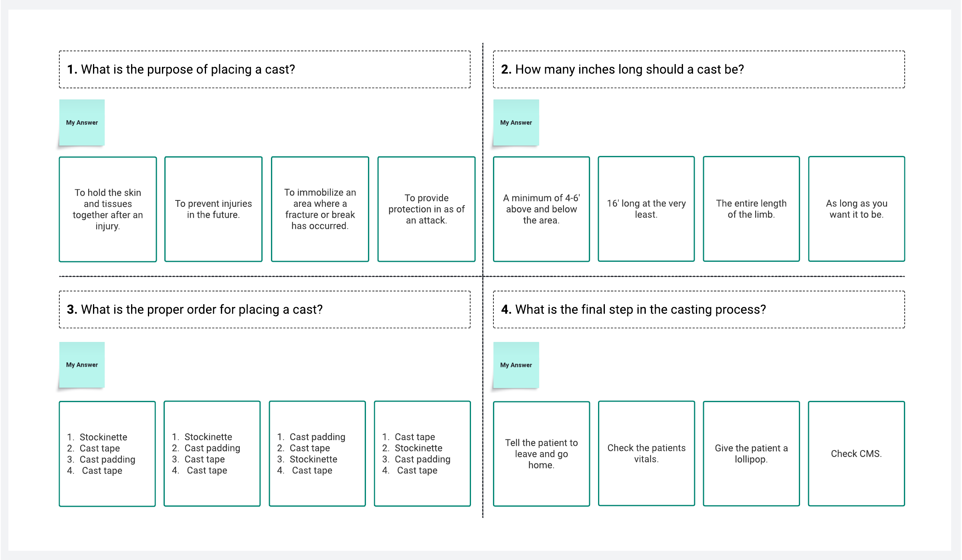Select the My Answer sticky note under question 2
The width and height of the screenshot is (962, 560).
[x=516, y=123]
